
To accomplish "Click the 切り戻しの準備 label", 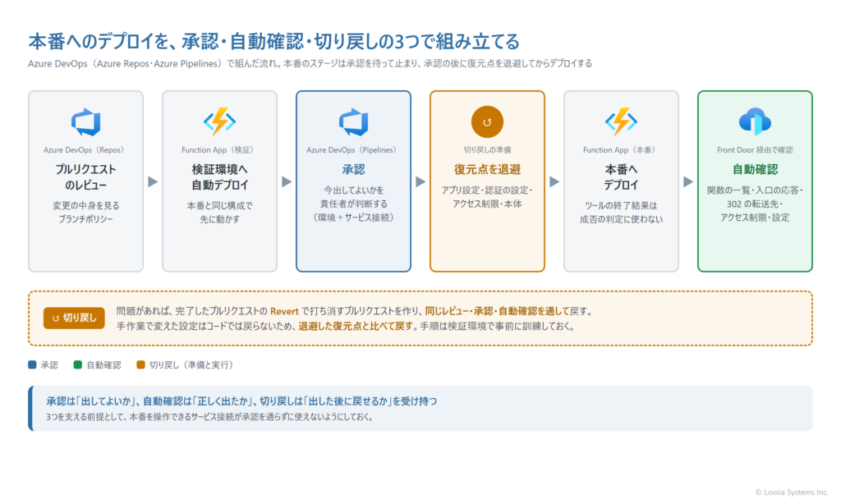I will 487,150.
